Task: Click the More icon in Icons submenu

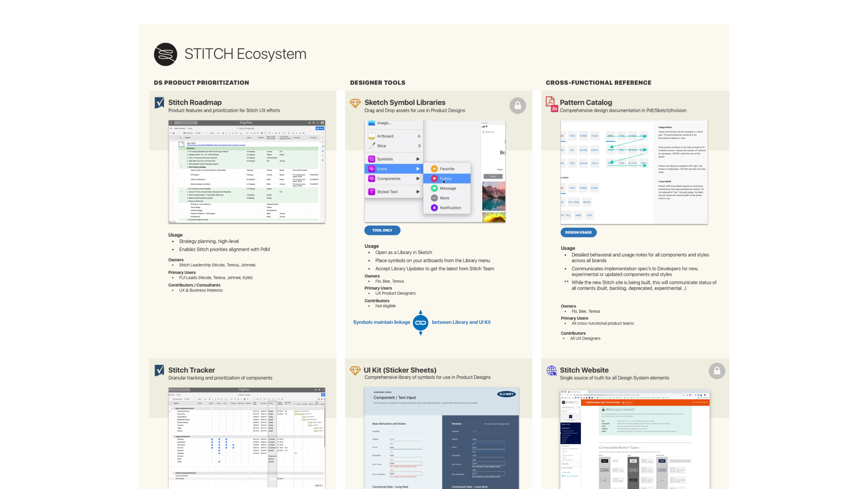Action: click(x=434, y=198)
